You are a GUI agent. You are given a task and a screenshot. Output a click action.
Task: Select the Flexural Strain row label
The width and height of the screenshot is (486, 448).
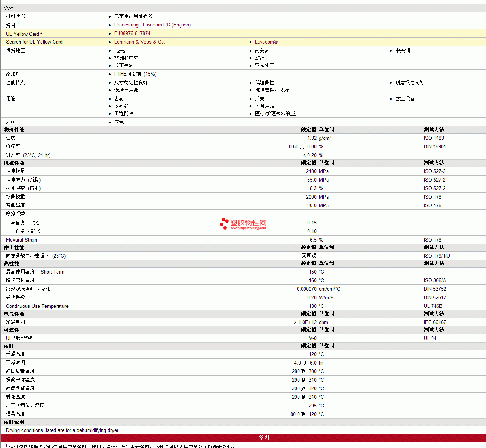(22, 240)
